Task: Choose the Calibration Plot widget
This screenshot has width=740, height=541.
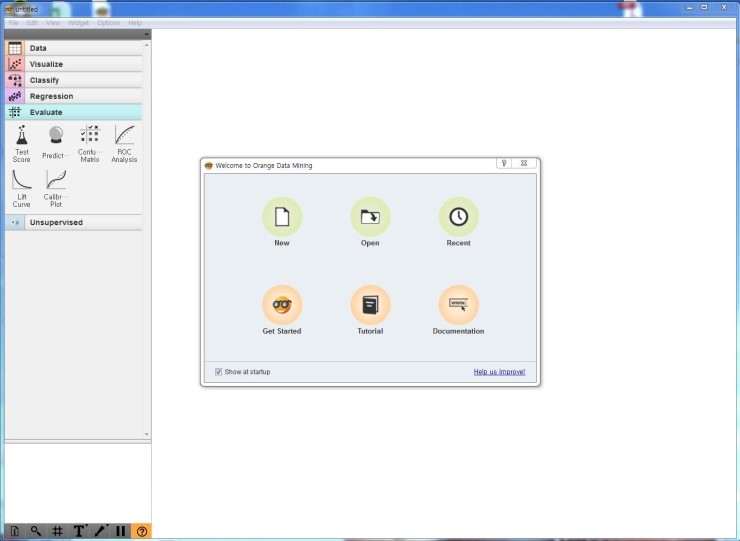Action: (x=56, y=188)
